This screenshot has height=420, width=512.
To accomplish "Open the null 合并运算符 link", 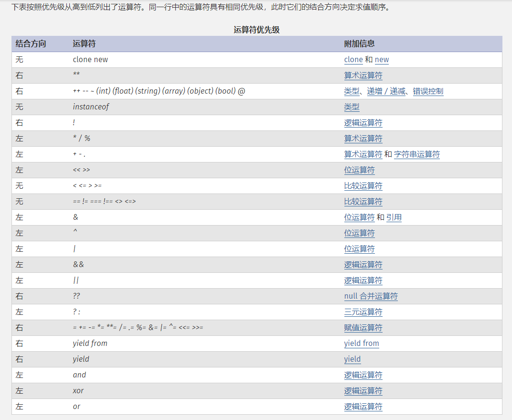I will click(x=371, y=296).
